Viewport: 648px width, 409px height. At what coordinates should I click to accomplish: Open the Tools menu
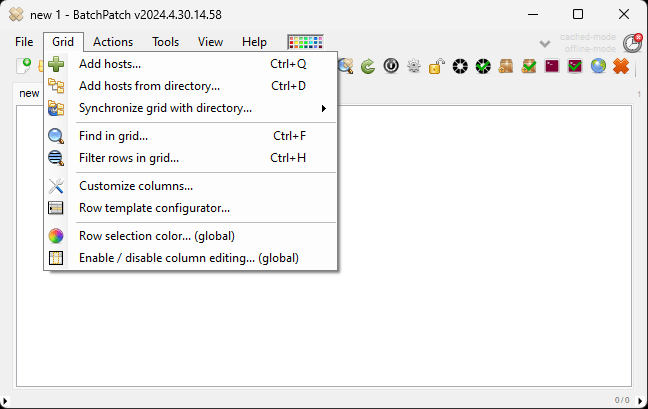point(165,42)
